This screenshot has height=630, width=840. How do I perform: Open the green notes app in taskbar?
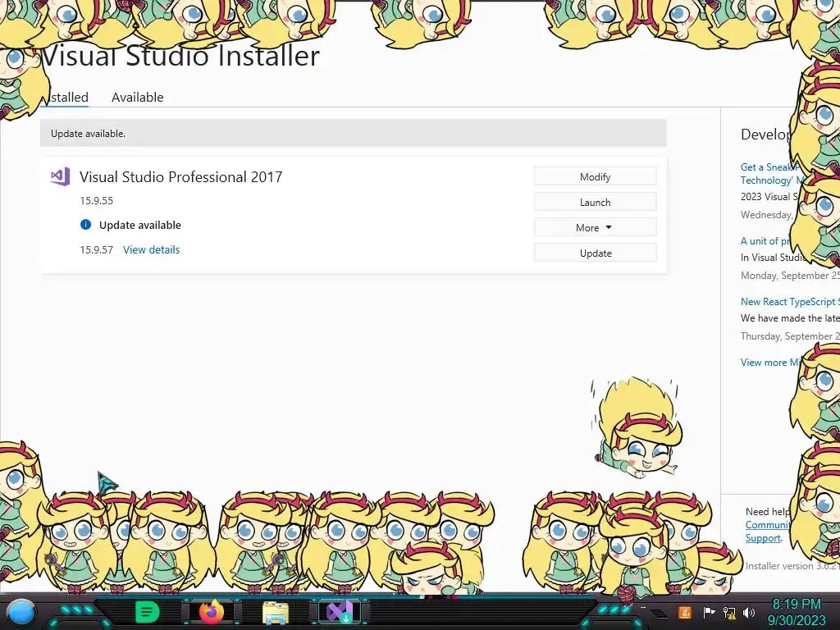pos(148,612)
